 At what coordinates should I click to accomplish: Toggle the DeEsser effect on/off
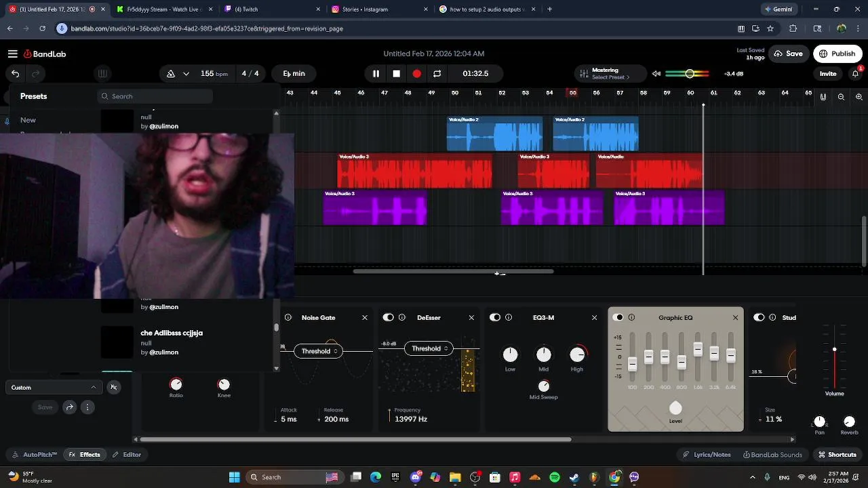click(389, 317)
